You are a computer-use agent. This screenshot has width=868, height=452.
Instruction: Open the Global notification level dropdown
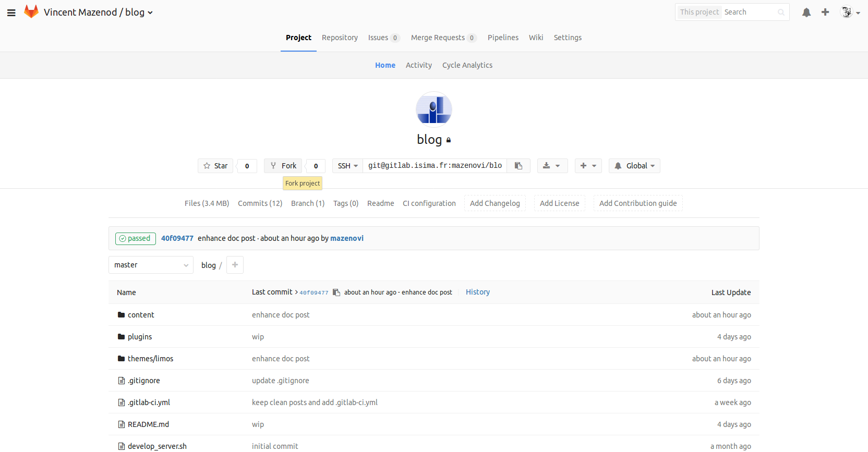pos(634,166)
